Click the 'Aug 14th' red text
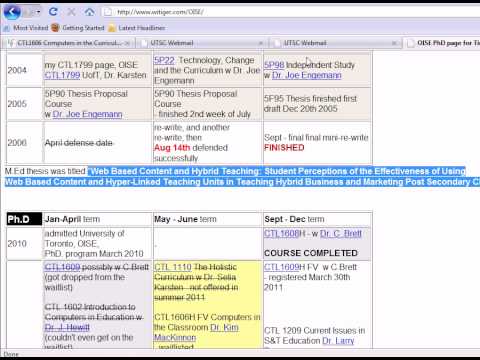The width and height of the screenshot is (480, 360). 172,148
